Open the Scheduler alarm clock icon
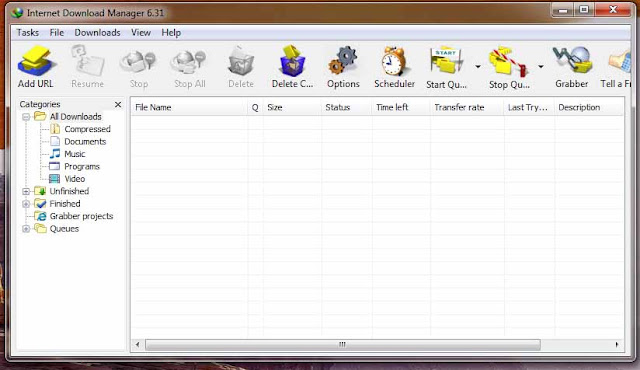Screen dimensions: 640x370 pos(394,61)
